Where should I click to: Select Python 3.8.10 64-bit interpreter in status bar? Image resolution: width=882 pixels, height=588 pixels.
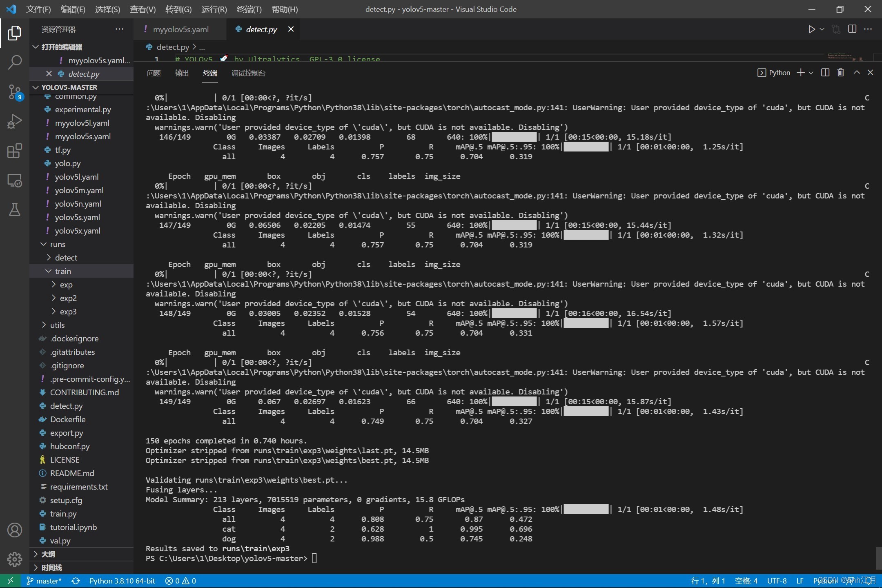122,581
